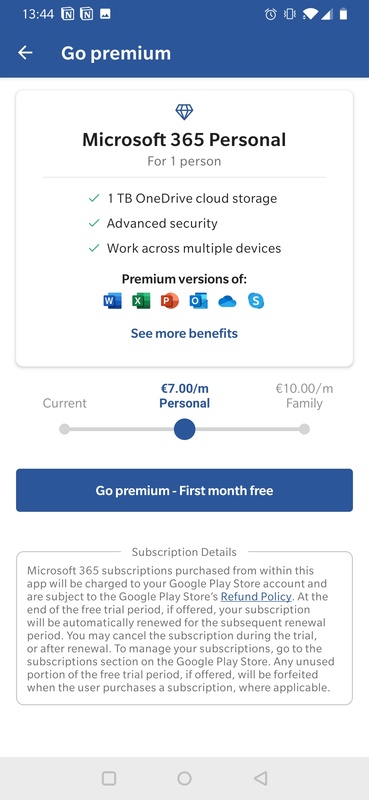Image resolution: width=369 pixels, height=800 pixels.
Task: Tap the diamond premium icon
Action: pyautogui.click(x=184, y=111)
